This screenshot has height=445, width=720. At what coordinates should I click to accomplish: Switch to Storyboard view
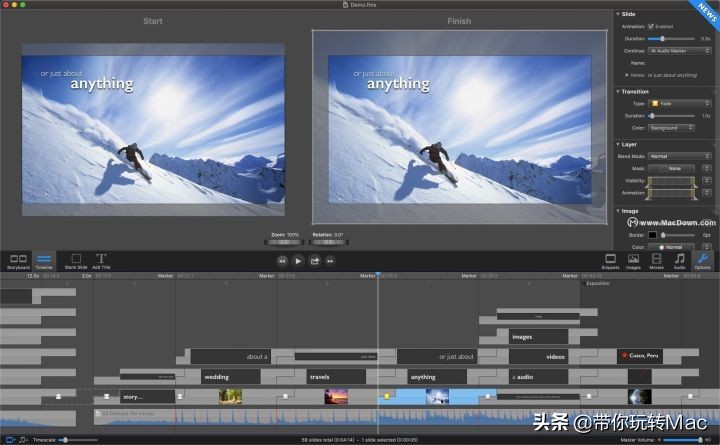point(18,261)
